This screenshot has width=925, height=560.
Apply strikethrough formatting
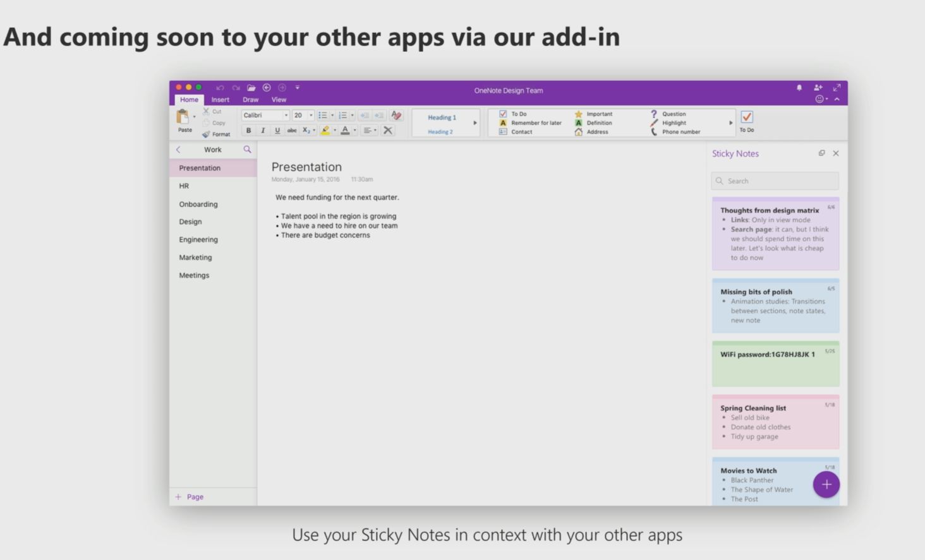(292, 130)
